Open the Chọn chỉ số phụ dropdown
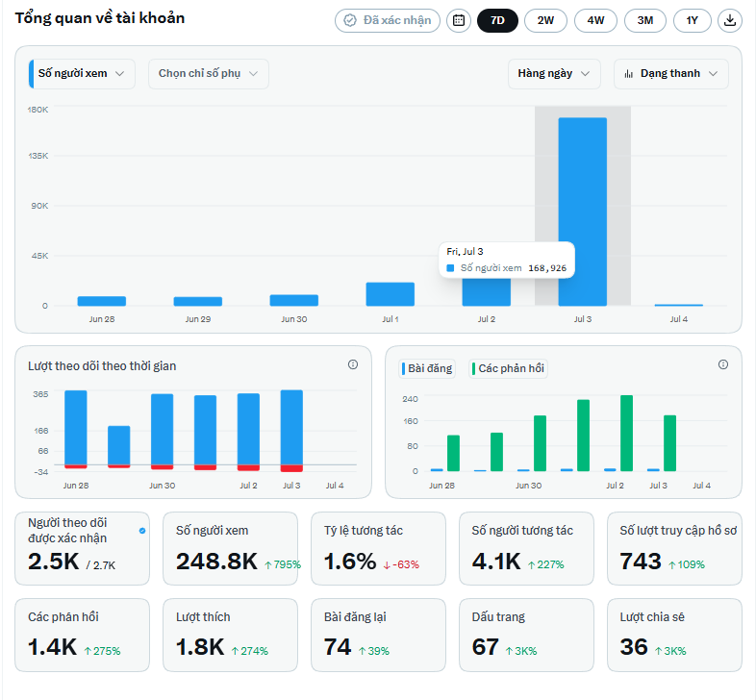The image size is (756, 700). pyautogui.click(x=209, y=74)
